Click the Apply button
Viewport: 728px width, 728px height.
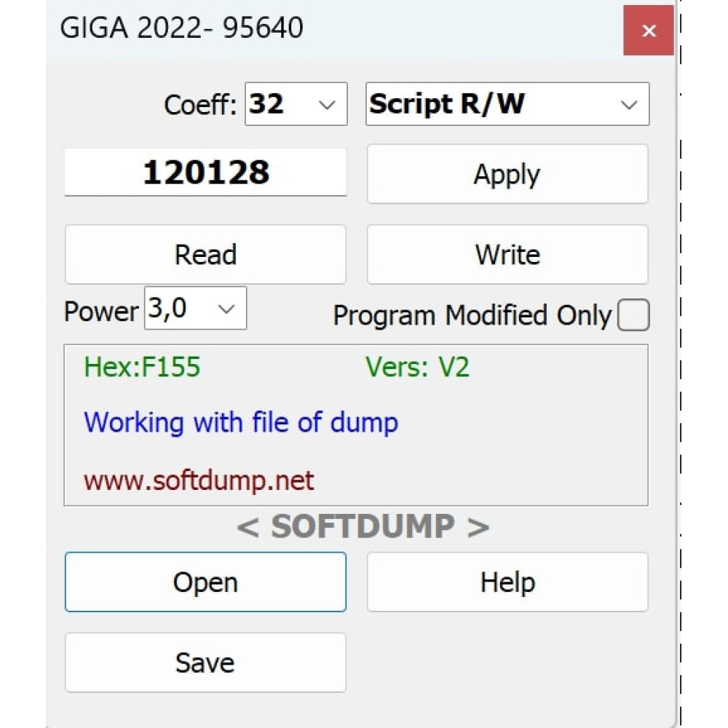(507, 174)
